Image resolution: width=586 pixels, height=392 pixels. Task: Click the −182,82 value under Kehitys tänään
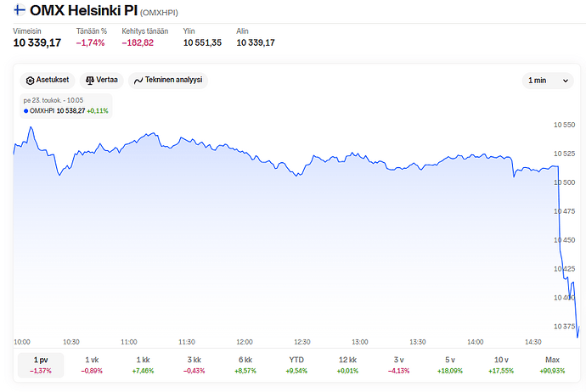tap(138, 43)
